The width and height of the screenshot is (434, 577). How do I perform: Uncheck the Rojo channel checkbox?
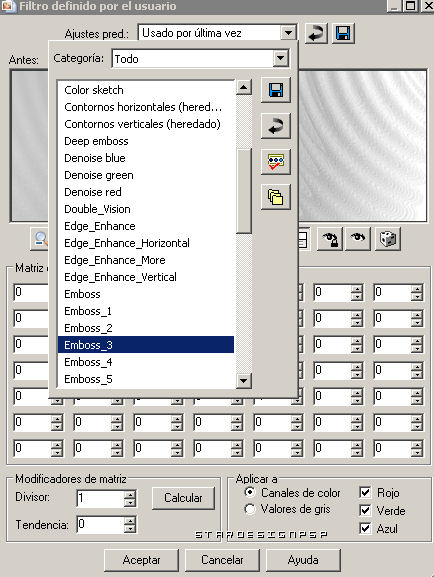365,492
